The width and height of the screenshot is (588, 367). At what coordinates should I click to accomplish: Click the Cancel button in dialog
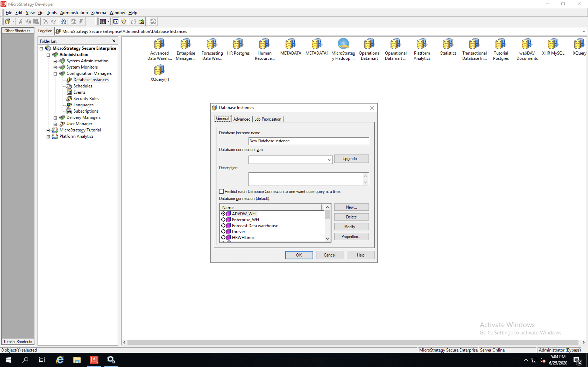pyautogui.click(x=330, y=255)
